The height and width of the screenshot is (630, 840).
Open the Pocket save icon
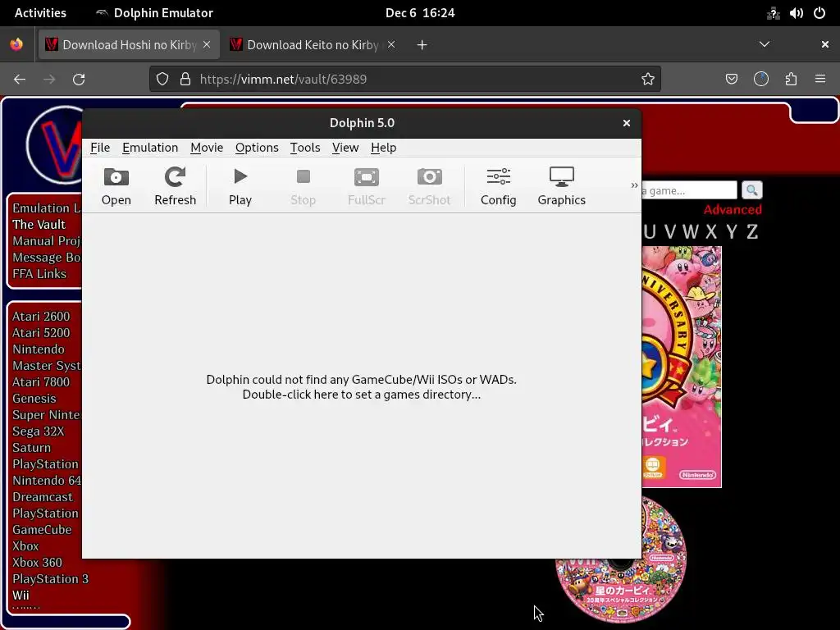731,80
